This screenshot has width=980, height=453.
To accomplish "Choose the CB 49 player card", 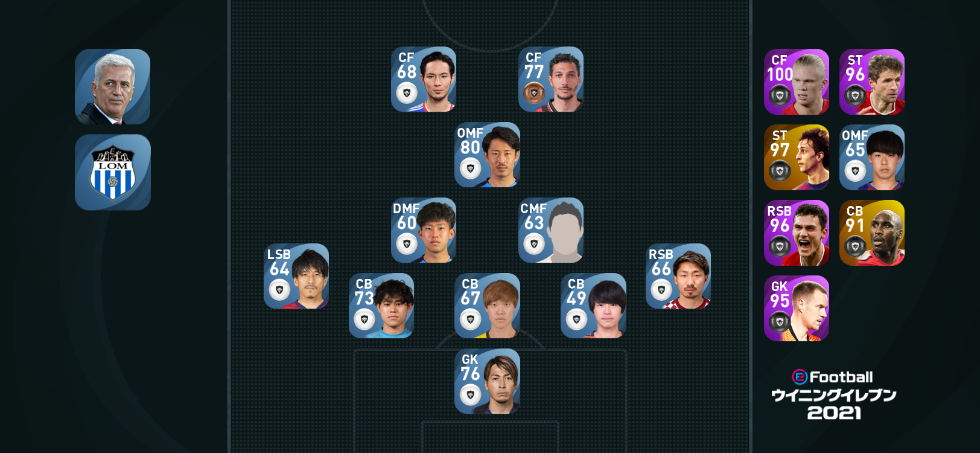I will [593, 306].
